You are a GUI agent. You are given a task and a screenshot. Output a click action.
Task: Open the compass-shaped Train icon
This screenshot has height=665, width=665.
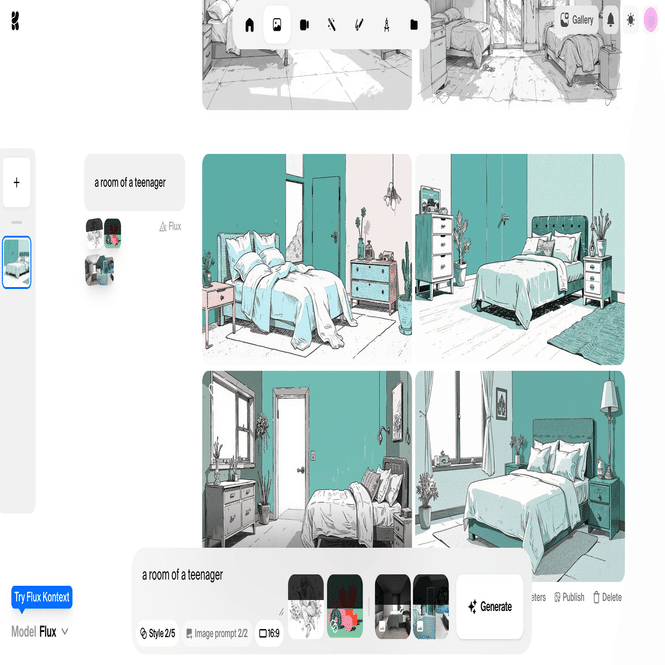coord(386,25)
